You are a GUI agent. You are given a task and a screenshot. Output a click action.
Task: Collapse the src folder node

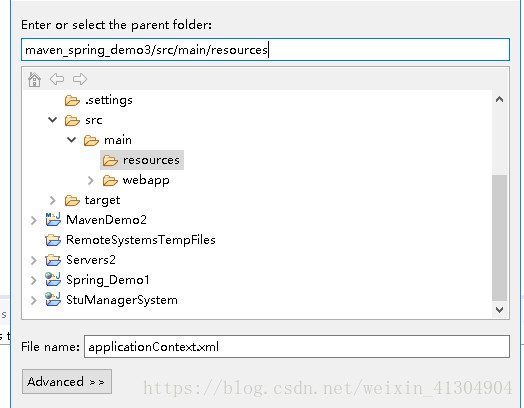(x=52, y=120)
